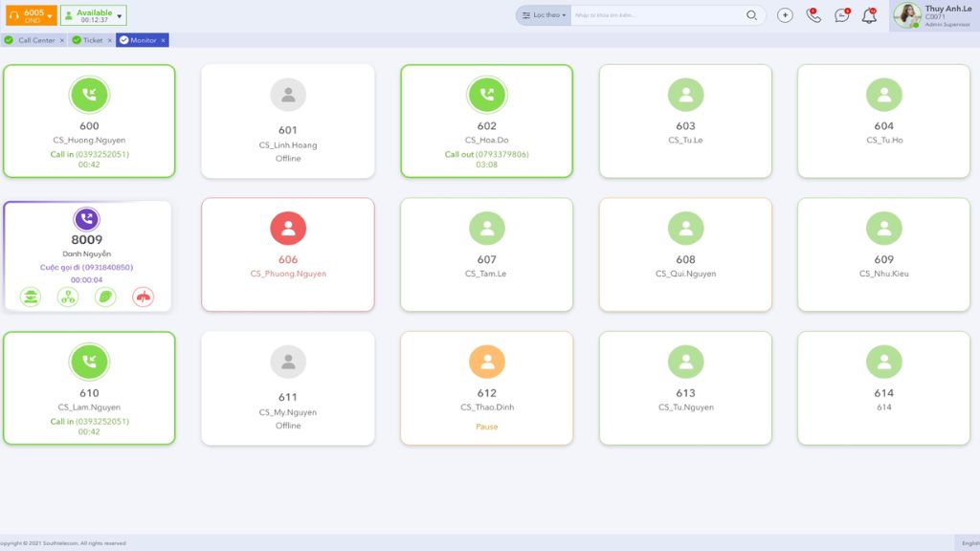
Task: Click the CS_Tu.Le agent name
Action: click(x=685, y=140)
